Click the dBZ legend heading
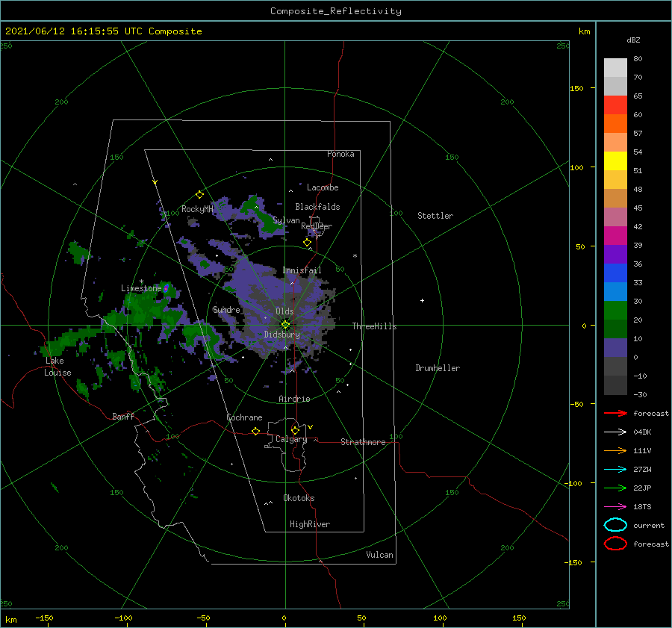This screenshot has width=672, height=628. [x=633, y=40]
